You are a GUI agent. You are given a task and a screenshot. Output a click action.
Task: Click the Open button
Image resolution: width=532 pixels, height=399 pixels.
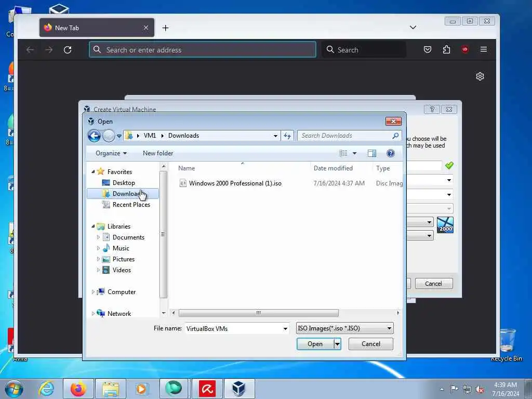click(315, 344)
